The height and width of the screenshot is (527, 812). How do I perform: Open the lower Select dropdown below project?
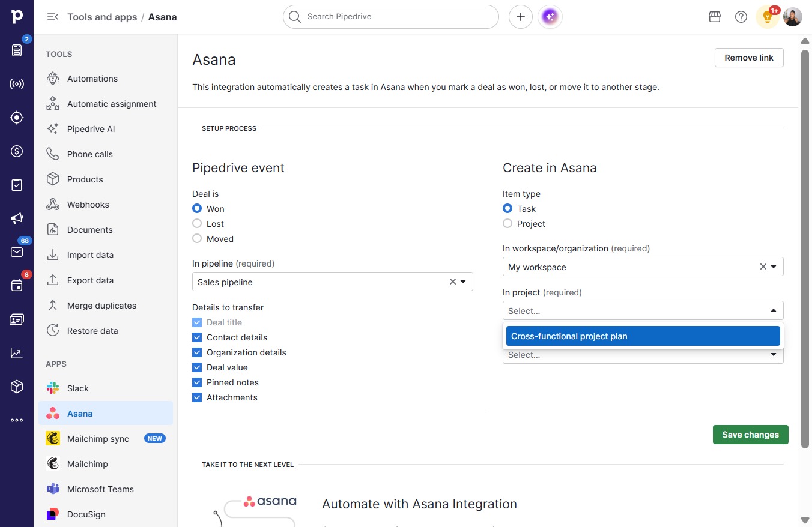click(x=643, y=355)
